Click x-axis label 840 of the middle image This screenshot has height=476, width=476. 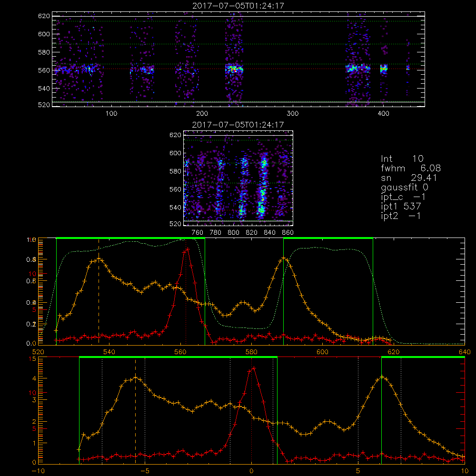[270, 233]
